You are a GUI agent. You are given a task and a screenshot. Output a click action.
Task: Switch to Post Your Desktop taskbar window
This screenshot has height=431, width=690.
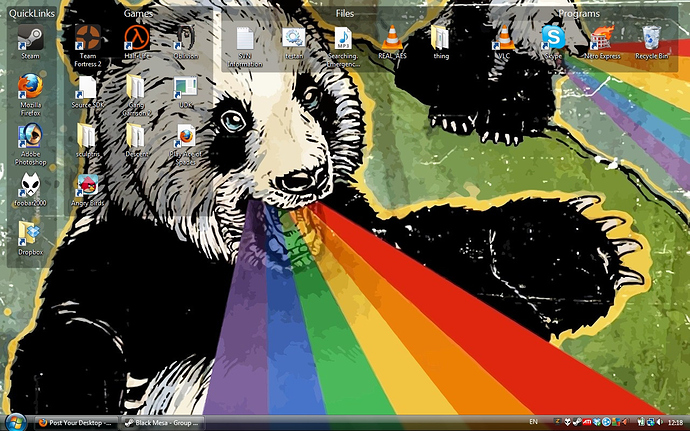[x=76, y=423]
